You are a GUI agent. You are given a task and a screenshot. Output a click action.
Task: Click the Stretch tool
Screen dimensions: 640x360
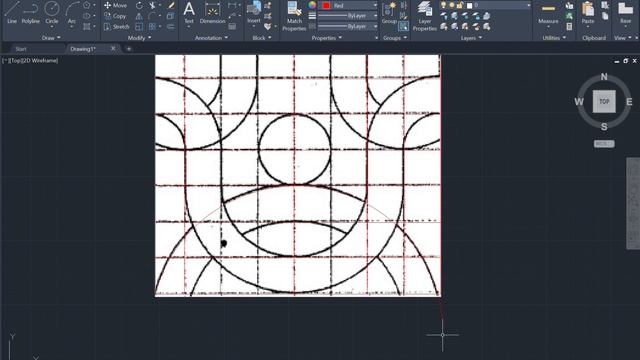click(116, 27)
